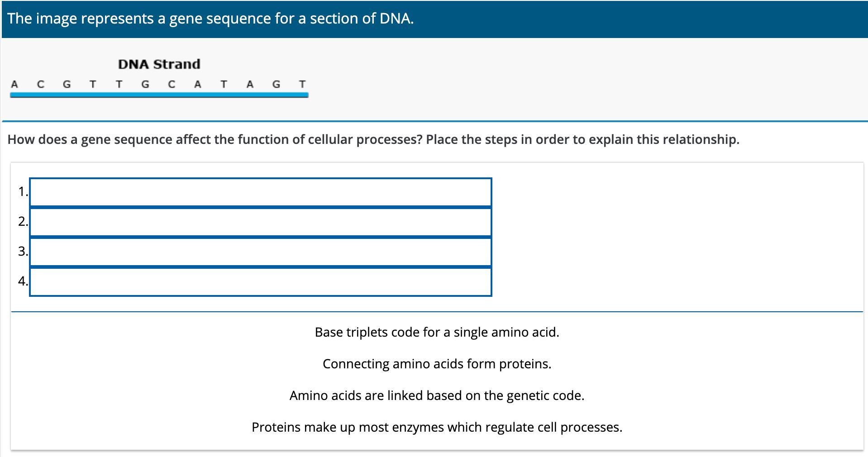Click the blue bar under DNA sequence
Screen dimensions: 868x457
tap(159, 95)
